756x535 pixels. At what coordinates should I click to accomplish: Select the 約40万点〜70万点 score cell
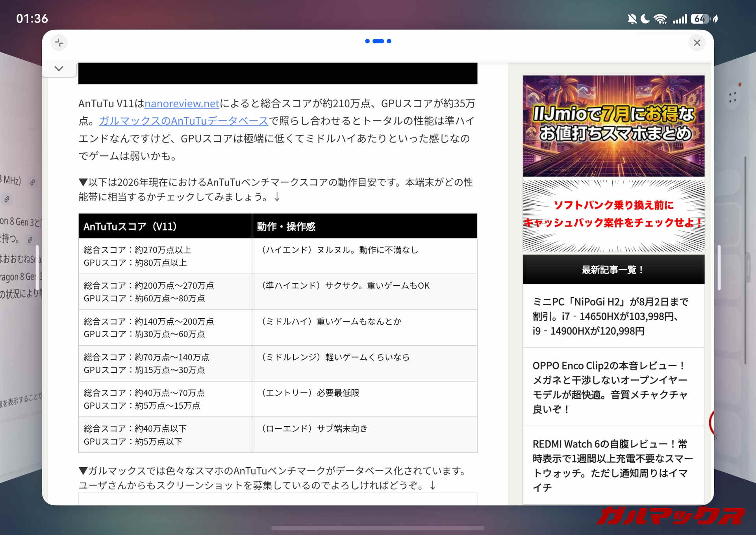[165, 399]
